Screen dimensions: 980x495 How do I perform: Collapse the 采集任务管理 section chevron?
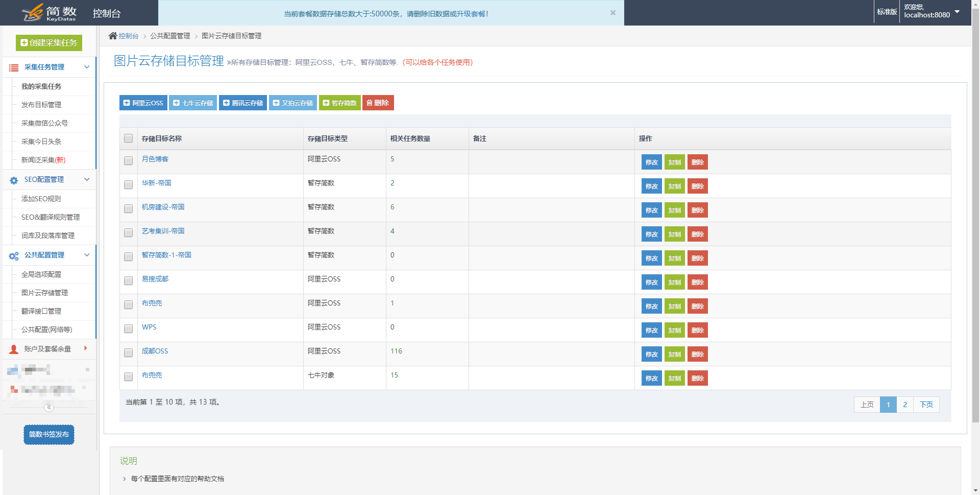87,67
